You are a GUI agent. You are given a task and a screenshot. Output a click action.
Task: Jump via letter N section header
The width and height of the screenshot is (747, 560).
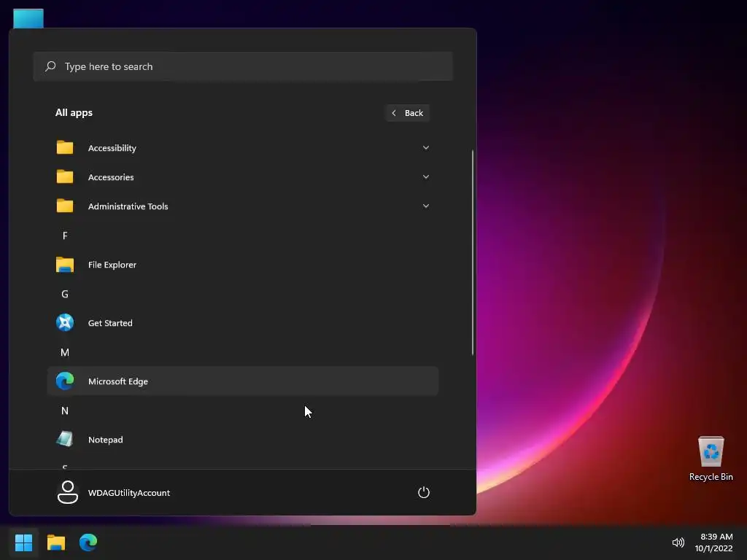point(65,411)
